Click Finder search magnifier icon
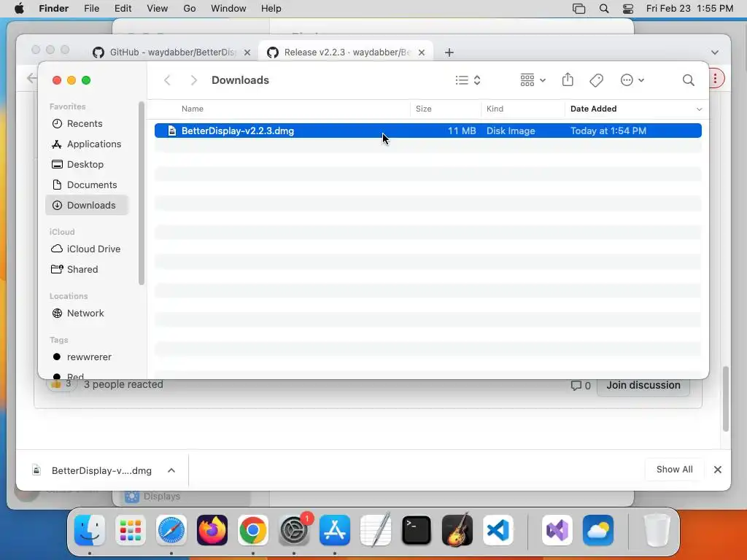The height and width of the screenshot is (560, 747). (x=688, y=80)
